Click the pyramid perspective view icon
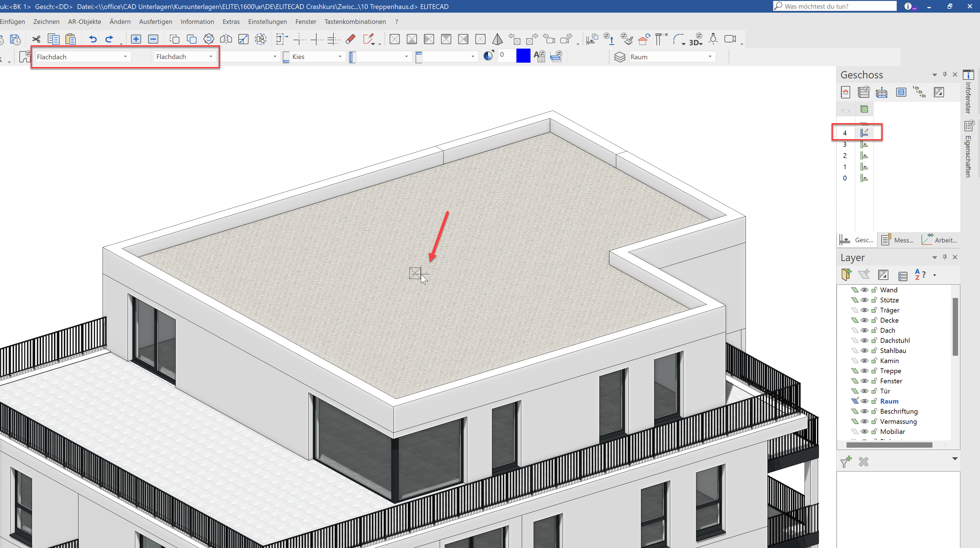 (x=497, y=39)
